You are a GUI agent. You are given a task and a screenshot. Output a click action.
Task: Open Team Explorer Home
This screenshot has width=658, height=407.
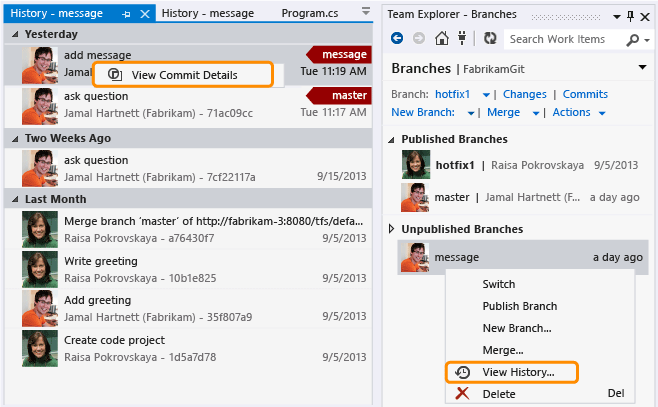(x=441, y=39)
